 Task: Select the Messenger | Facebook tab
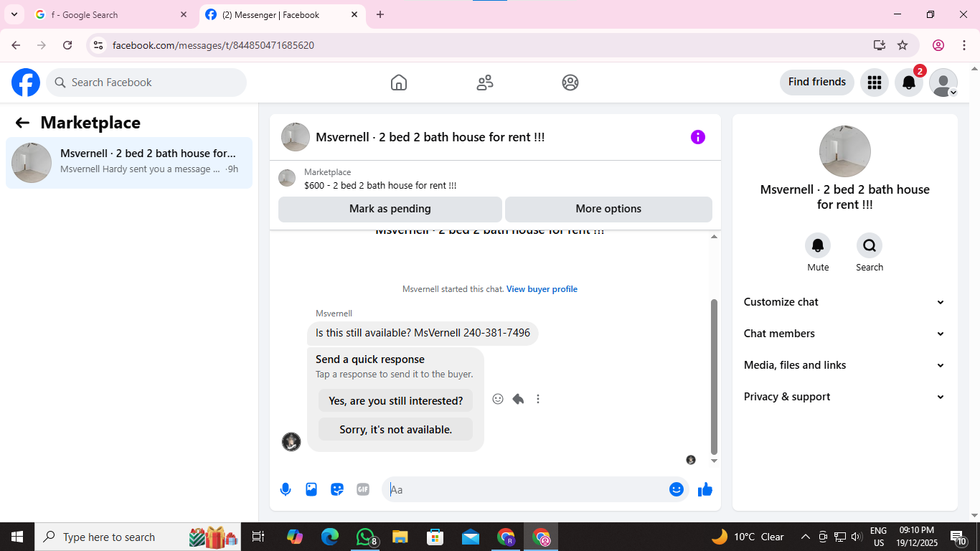coord(282,14)
